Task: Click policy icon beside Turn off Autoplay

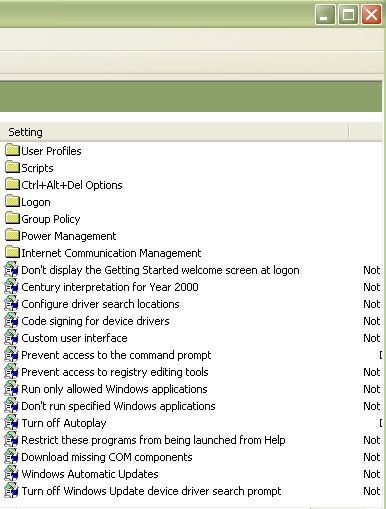Action: click(x=11, y=423)
